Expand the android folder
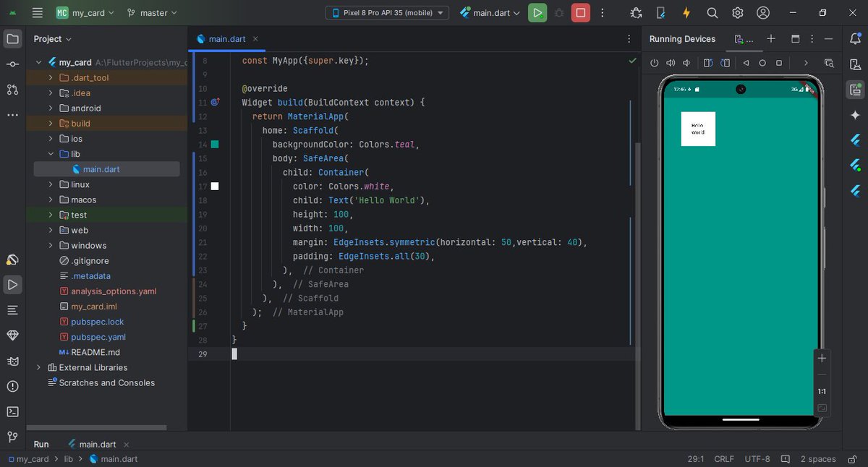868x467 pixels. 51,108
